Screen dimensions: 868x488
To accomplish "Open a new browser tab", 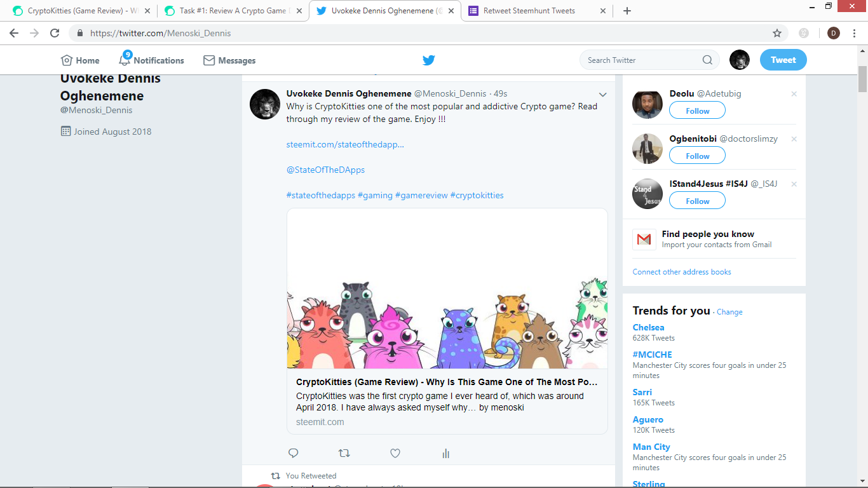I will click(x=627, y=11).
